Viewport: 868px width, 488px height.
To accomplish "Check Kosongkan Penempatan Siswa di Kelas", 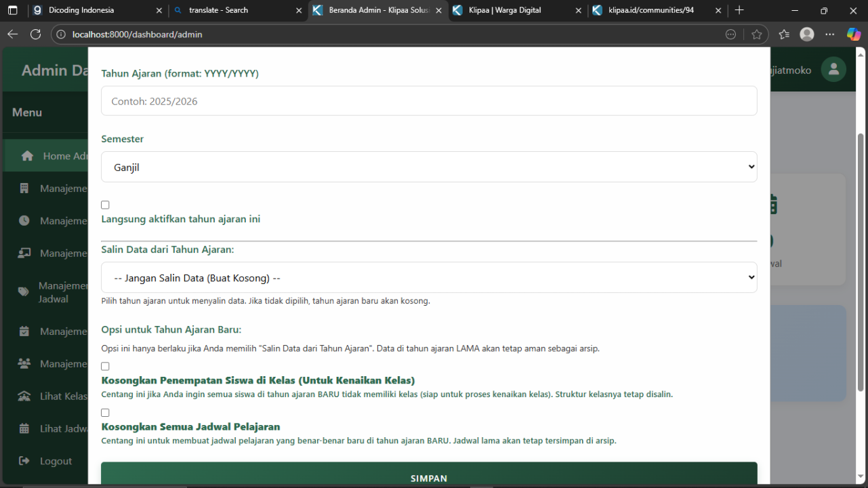I will coord(105,366).
